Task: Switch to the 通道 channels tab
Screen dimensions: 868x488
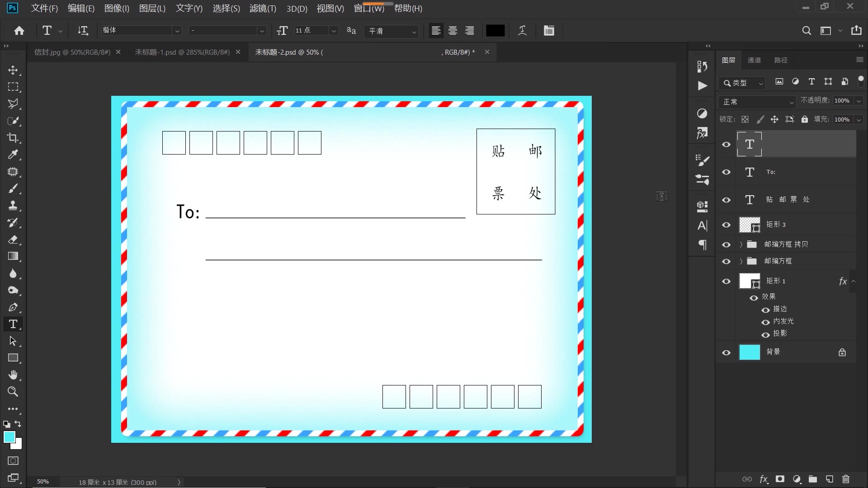Action: point(754,60)
